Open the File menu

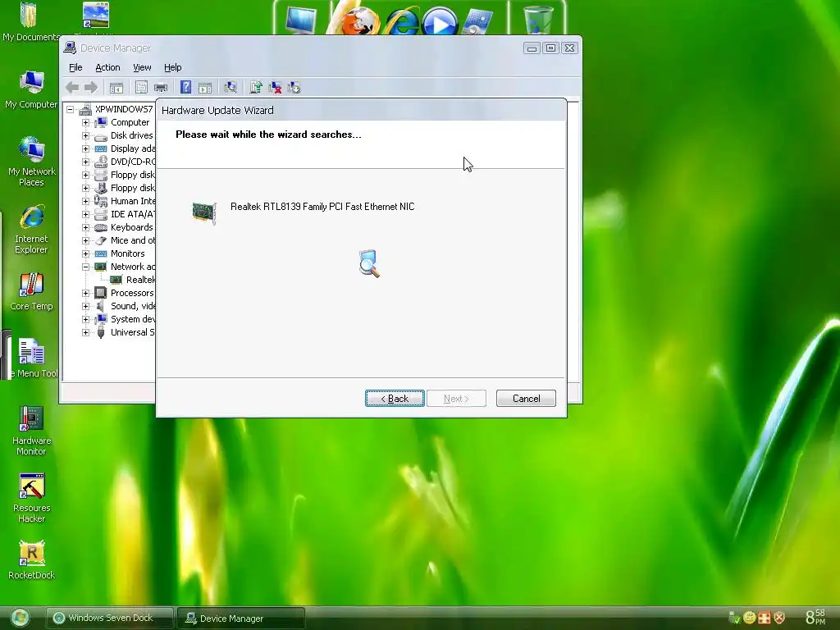click(x=75, y=67)
